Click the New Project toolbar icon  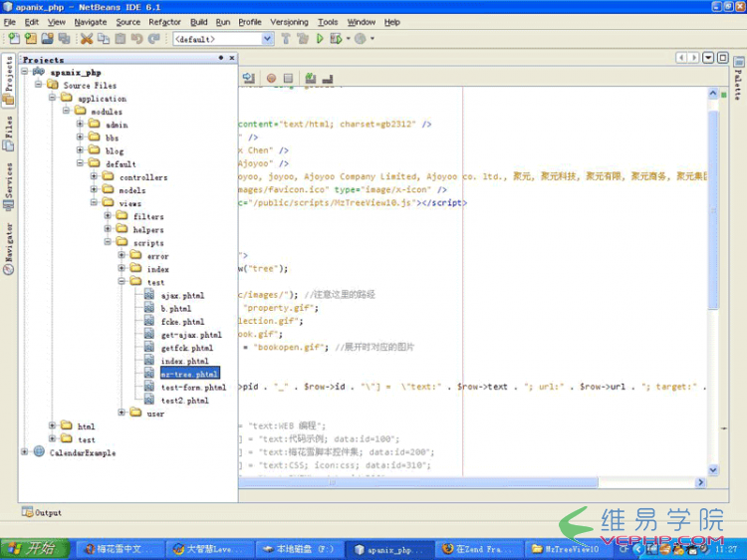(31, 39)
